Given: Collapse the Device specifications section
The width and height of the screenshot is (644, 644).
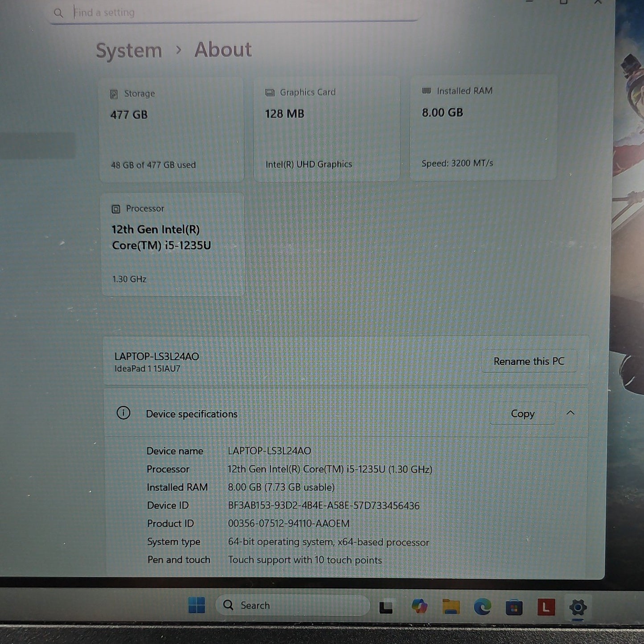Looking at the screenshot, I should pos(570,413).
